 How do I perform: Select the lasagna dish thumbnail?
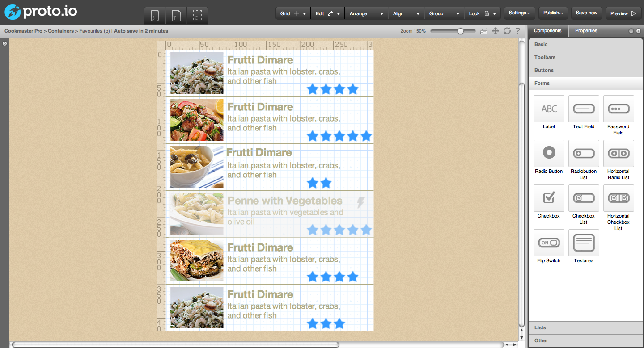click(x=197, y=261)
